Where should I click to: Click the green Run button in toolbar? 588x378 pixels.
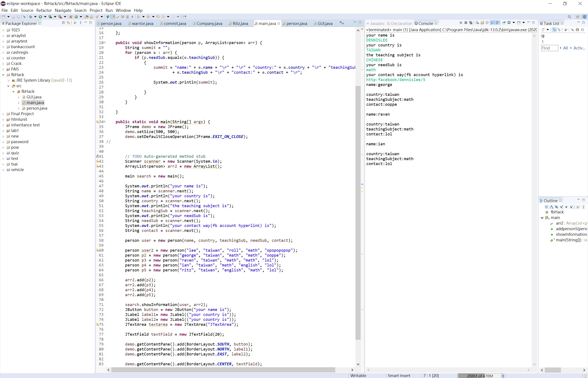(x=40, y=17)
